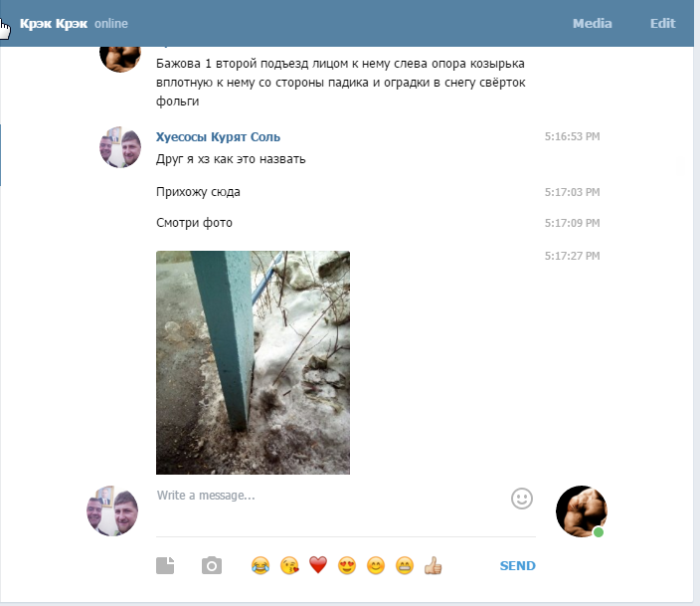Click the SEND button
Viewport: 700px width, 606px height.
point(517,566)
